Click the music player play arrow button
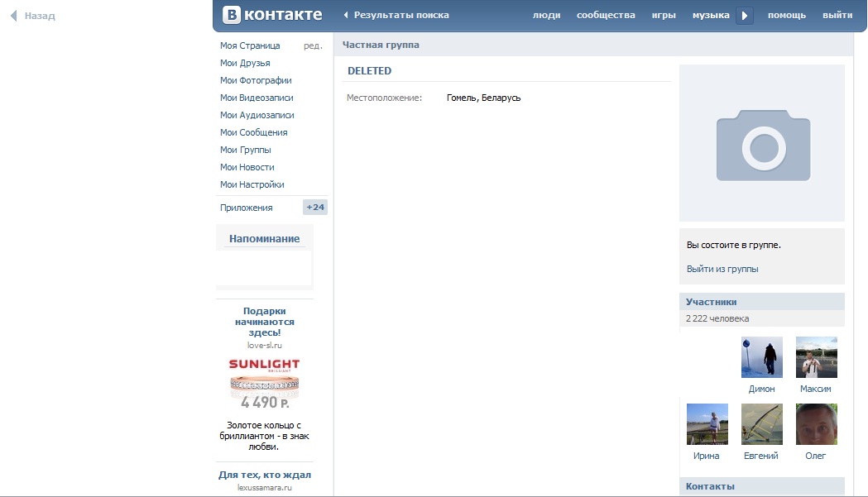 (x=745, y=16)
